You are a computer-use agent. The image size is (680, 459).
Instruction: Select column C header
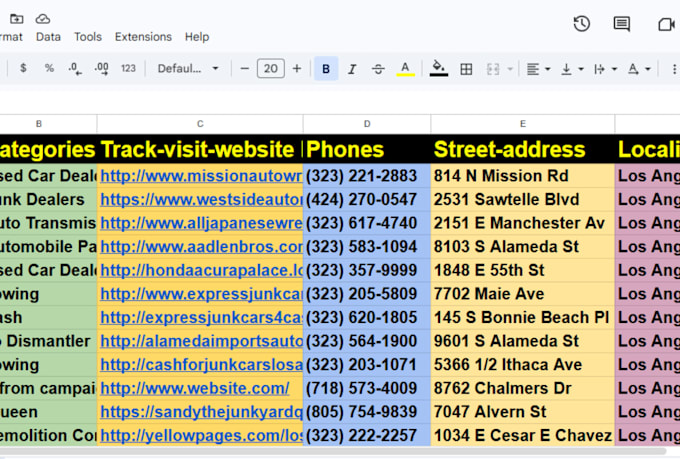200,124
